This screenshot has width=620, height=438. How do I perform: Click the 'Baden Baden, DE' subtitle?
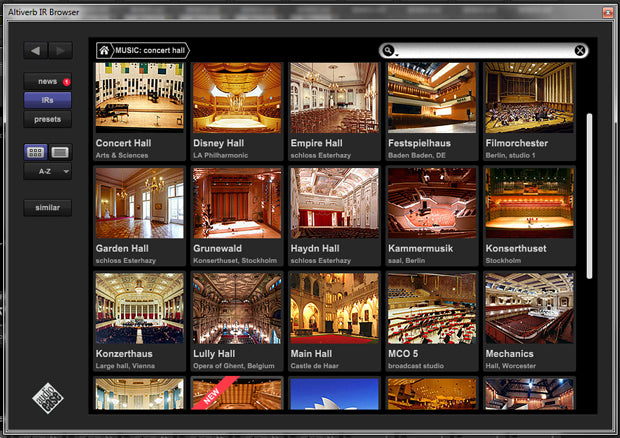tap(417, 155)
